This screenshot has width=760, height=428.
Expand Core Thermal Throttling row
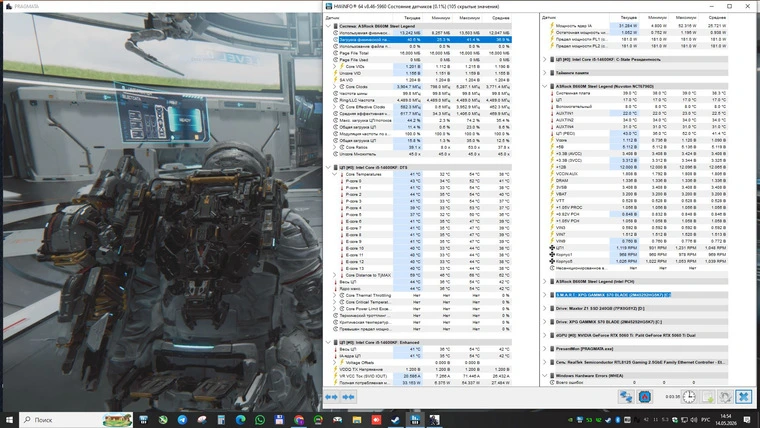(x=334, y=295)
